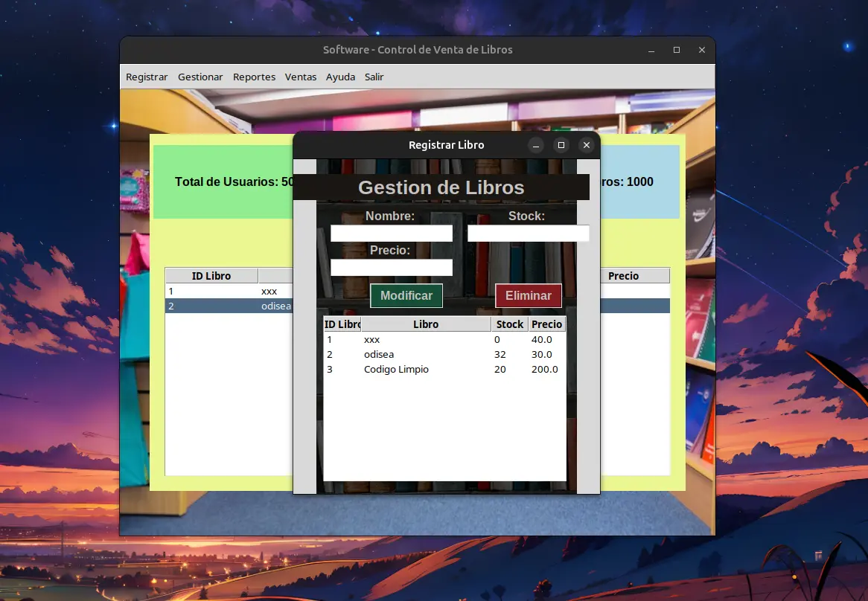868x601 pixels.
Task: Open the Gestionar menu
Action: pos(200,77)
